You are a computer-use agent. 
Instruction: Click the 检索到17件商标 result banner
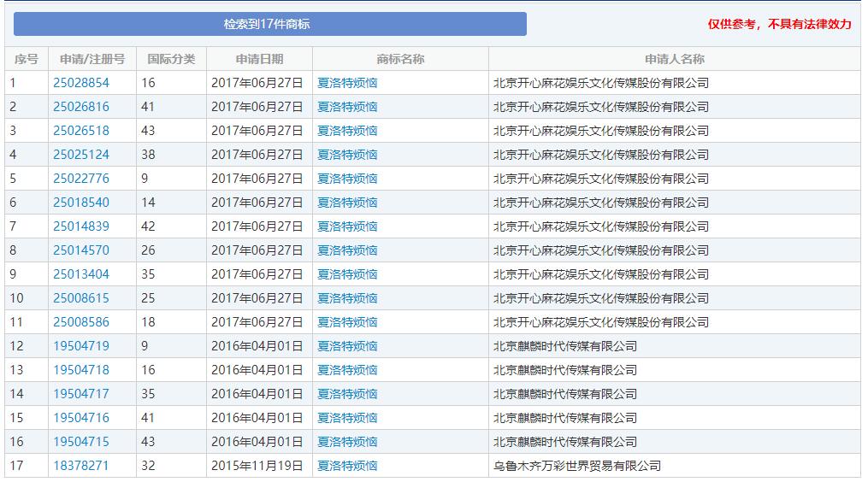point(270,24)
